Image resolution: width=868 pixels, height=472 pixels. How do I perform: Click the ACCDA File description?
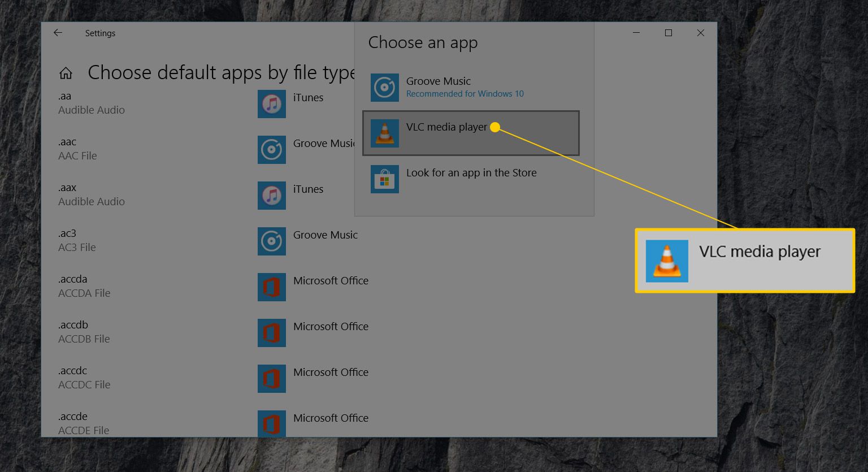pyautogui.click(x=84, y=293)
